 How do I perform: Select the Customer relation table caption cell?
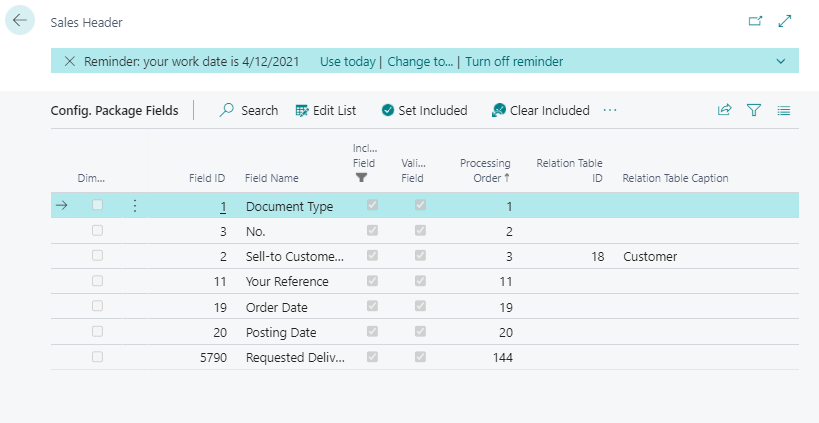(650, 257)
